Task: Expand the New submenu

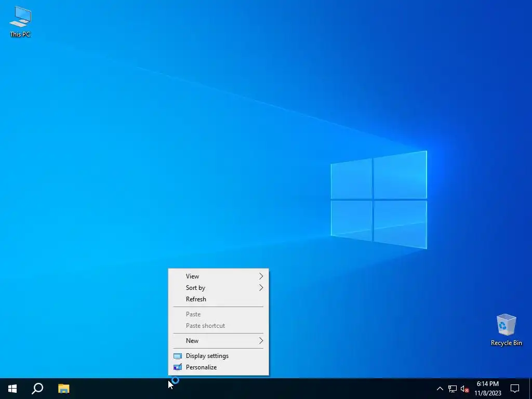Action: click(x=219, y=341)
